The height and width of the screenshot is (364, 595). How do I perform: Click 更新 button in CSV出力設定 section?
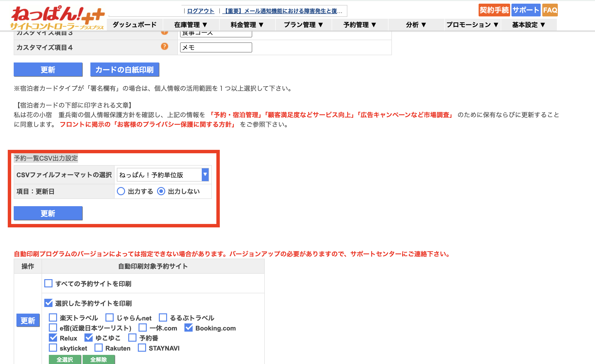pyautogui.click(x=48, y=213)
